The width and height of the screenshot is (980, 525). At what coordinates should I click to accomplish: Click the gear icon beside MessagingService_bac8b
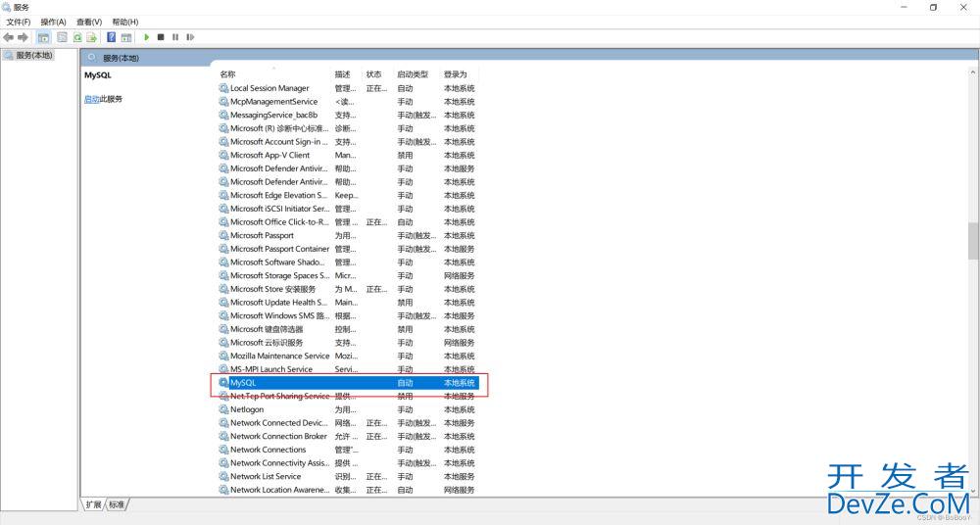(x=223, y=115)
